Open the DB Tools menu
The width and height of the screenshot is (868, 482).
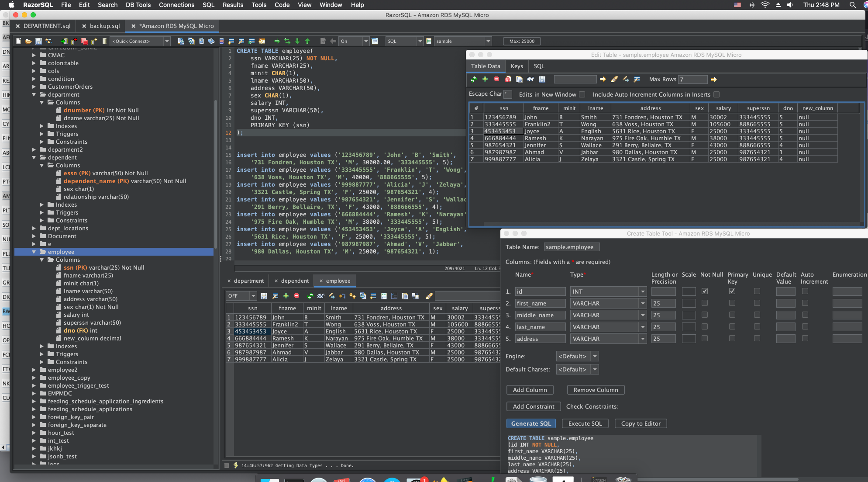[138, 5]
